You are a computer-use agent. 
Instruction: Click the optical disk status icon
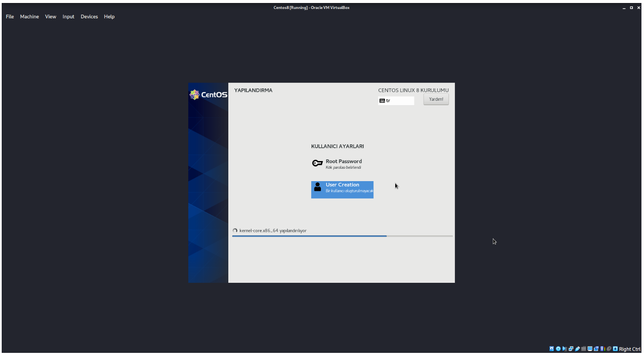pyautogui.click(x=558, y=349)
